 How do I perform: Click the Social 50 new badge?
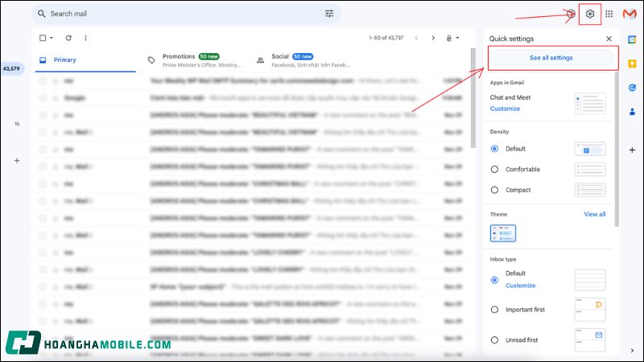tap(303, 56)
